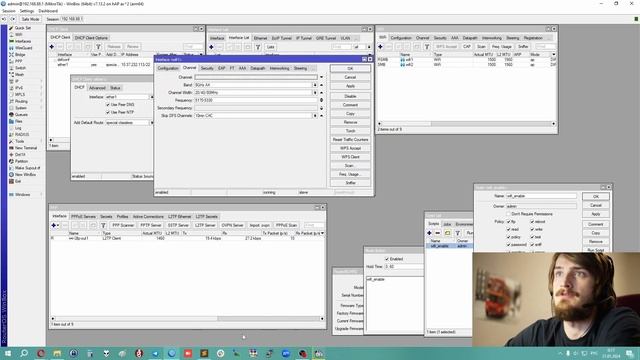640x360 pixels.
Task: Open the Mesh sidebar item
Action: point(19,74)
